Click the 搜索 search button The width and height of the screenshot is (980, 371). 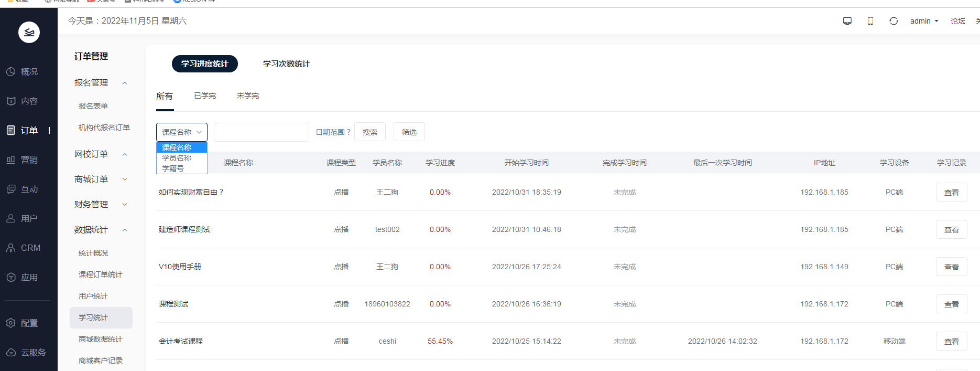[370, 132]
